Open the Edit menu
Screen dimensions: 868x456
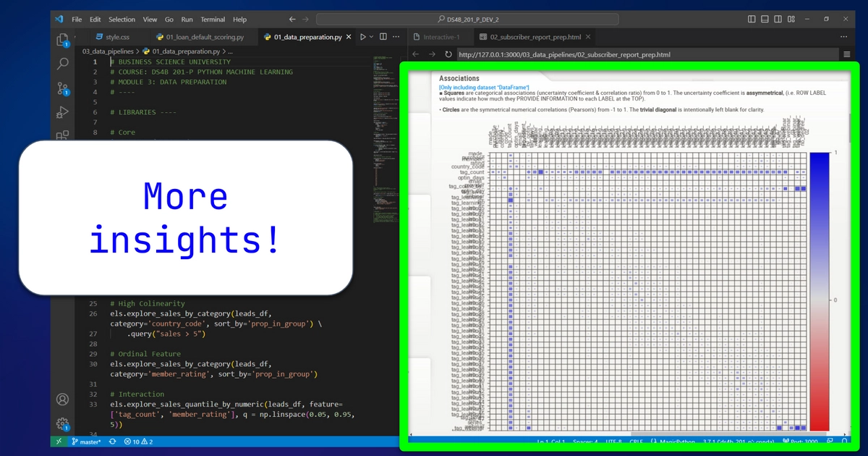tap(95, 20)
